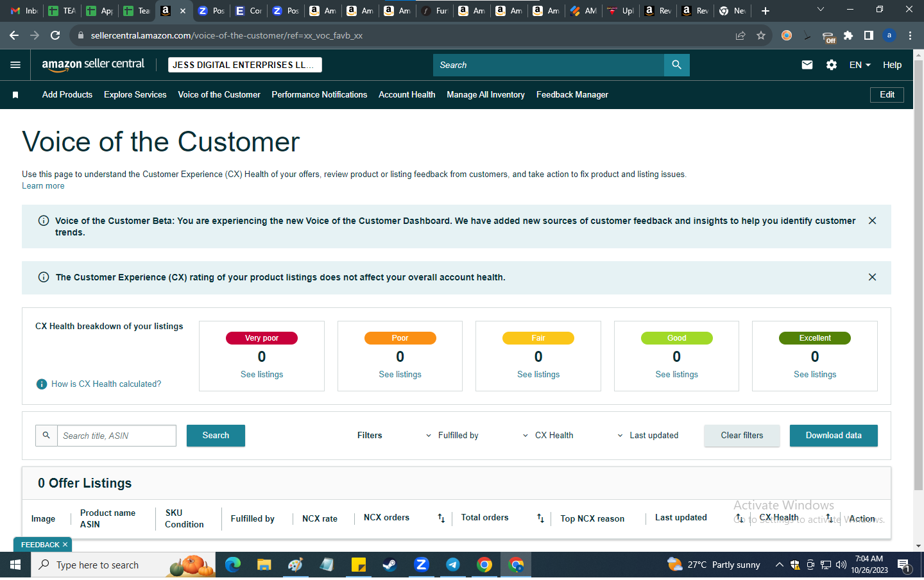Go to Voice of the Customer menu item

(219, 95)
